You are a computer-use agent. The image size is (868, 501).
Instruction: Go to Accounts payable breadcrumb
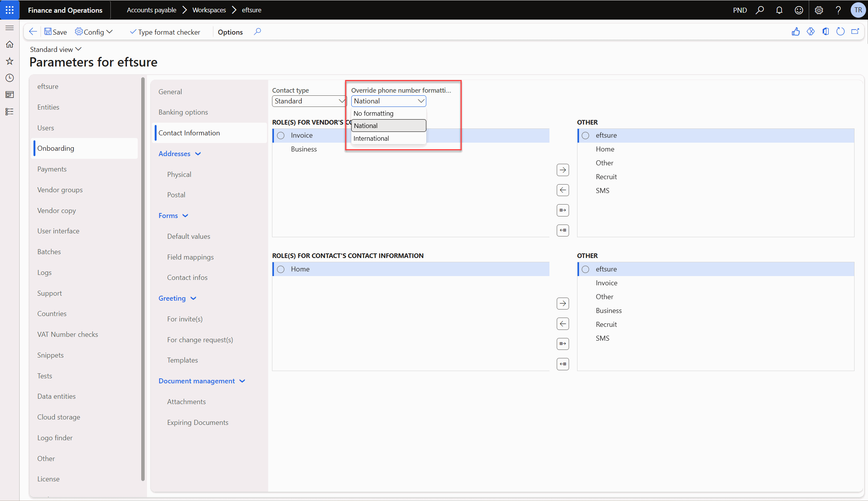pyautogui.click(x=152, y=10)
